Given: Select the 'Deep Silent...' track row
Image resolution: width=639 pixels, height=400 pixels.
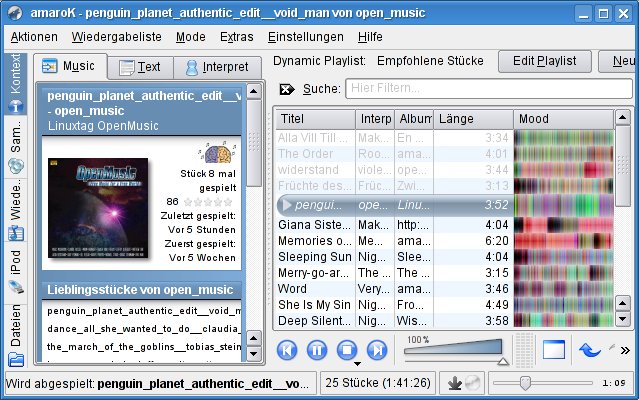Looking at the screenshot, I should [445, 321].
